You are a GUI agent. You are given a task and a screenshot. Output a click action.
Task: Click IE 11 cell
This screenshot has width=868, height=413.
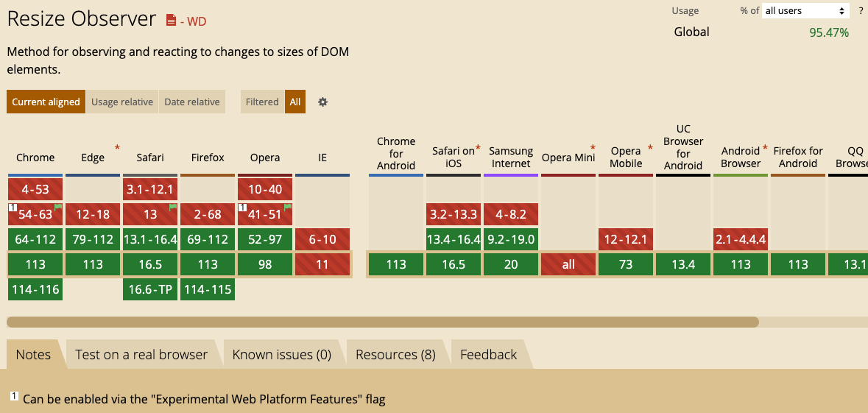(x=322, y=264)
